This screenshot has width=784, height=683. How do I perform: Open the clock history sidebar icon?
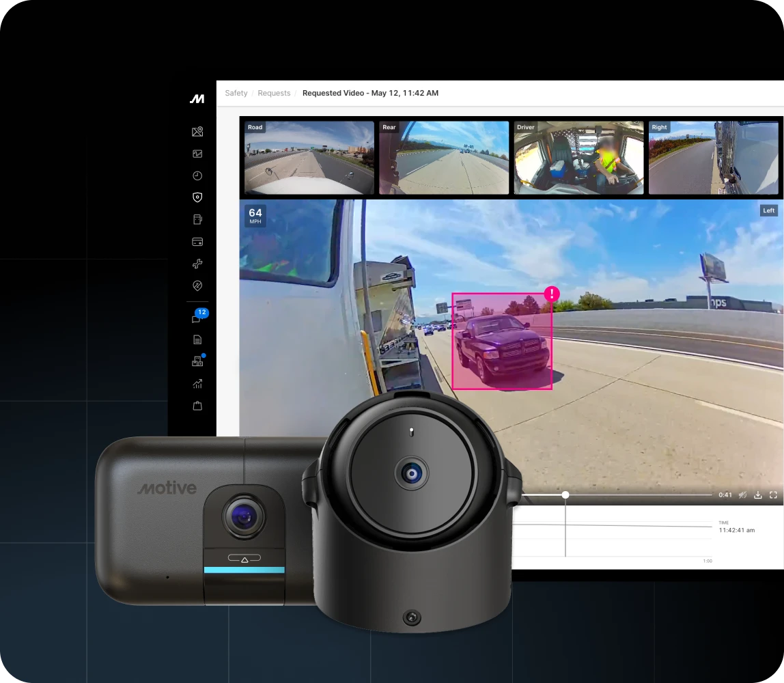click(x=197, y=176)
